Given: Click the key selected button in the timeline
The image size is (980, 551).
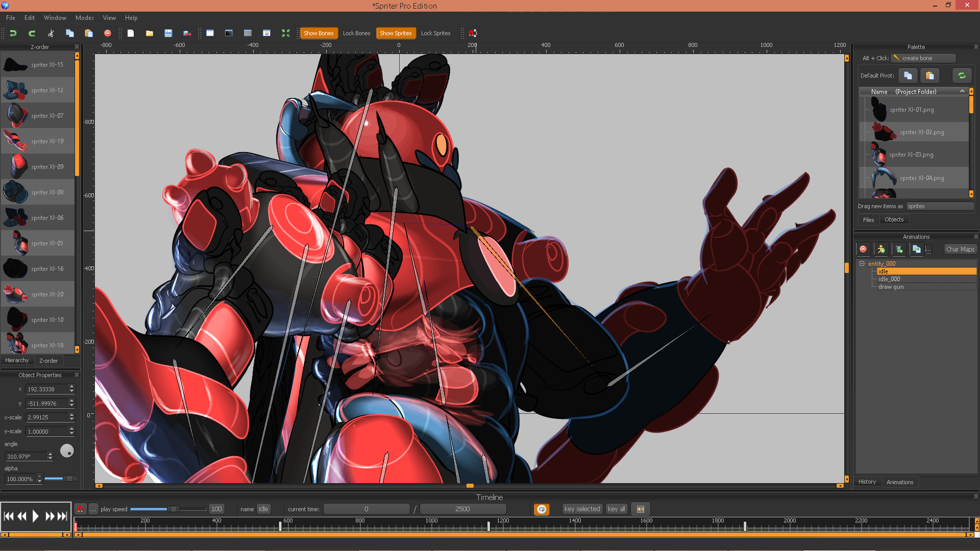Looking at the screenshot, I should tap(582, 509).
